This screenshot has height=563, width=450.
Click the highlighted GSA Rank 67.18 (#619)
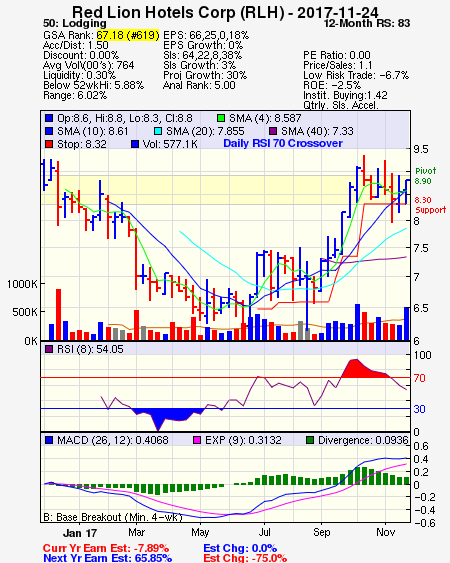pyautogui.click(x=128, y=35)
